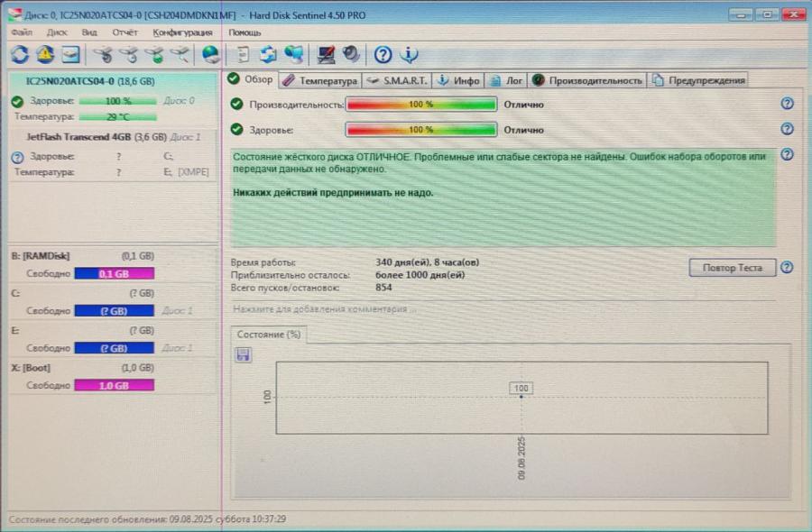This screenshot has height=532, width=812.
Task: Click the Здоровье 100 % gradient bar in Обзор
Action: click(x=421, y=129)
